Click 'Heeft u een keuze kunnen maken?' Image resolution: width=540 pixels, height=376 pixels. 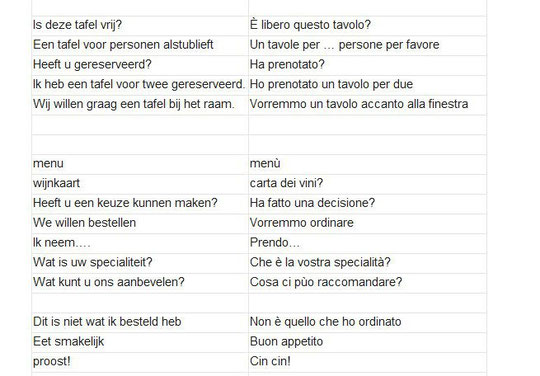(140, 204)
